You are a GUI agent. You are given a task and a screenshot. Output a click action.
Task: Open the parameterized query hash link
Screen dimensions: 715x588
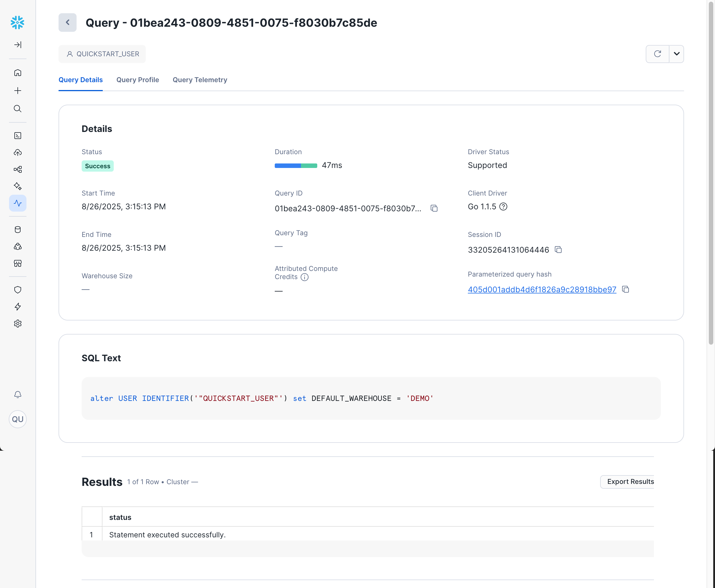pos(542,289)
